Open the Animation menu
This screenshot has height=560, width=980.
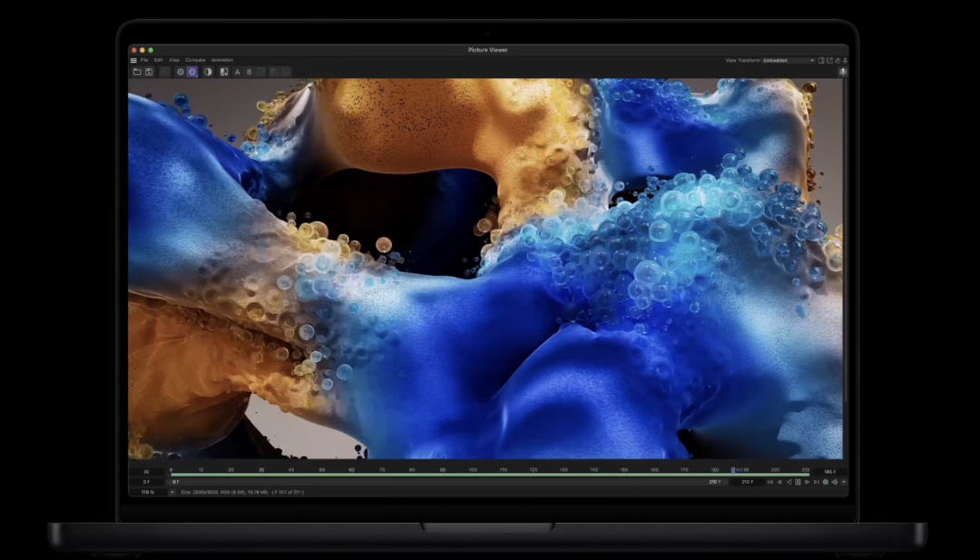(222, 60)
